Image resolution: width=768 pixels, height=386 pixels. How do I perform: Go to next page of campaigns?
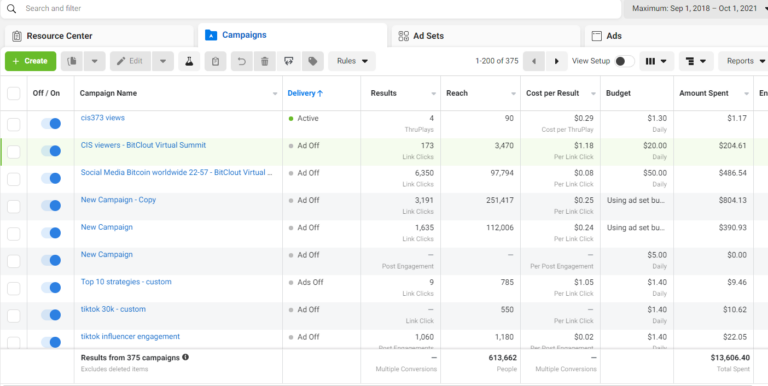(x=557, y=61)
